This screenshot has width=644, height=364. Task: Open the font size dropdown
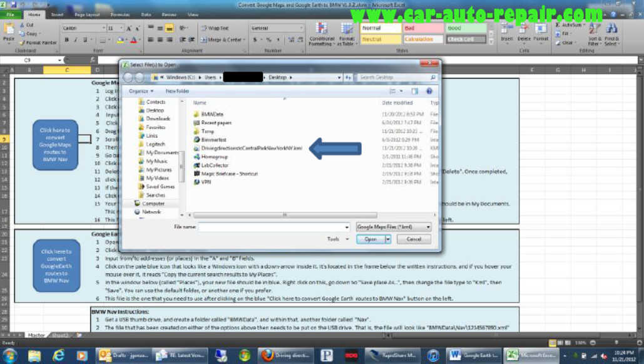point(121,28)
